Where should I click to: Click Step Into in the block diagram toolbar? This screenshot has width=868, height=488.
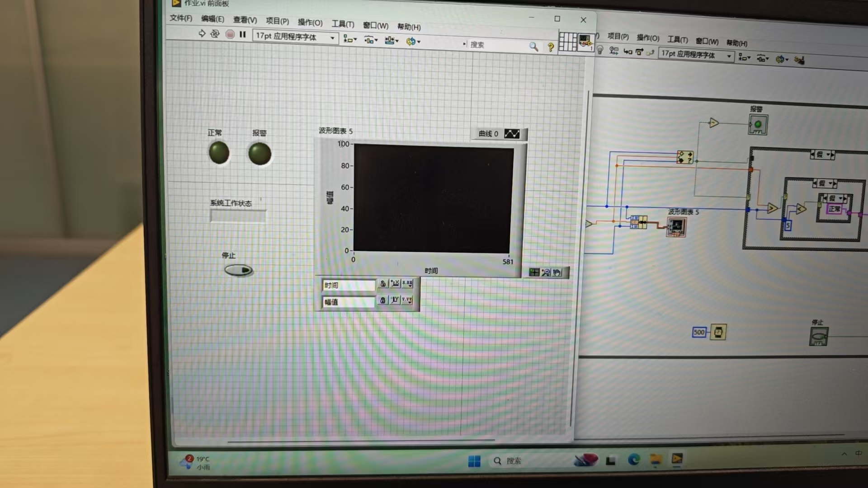click(x=628, y=52)
